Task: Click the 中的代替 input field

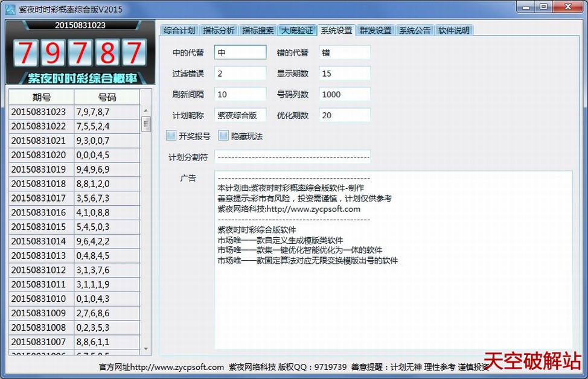Action: point(240,52)
